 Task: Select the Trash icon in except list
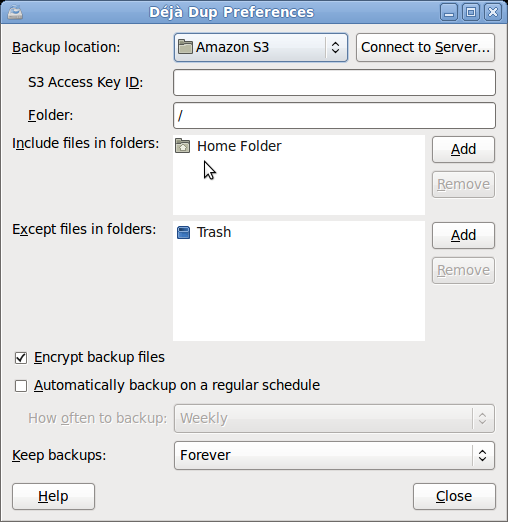click(183, 232)
